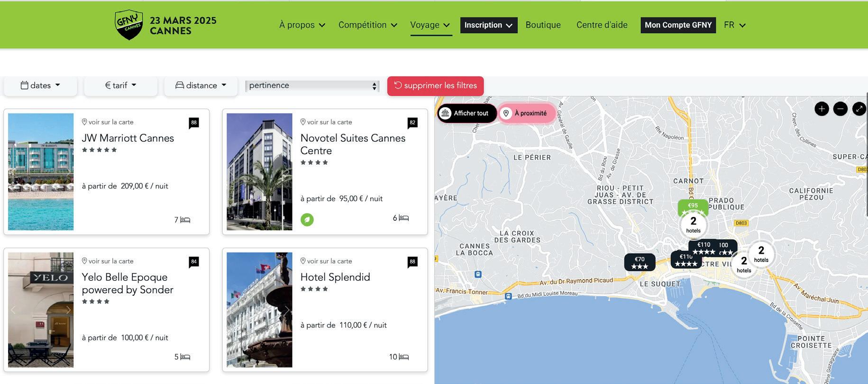868x384 pixels.
Task: Click the bed icon on Yelo Belle Epoque card
Action: (x=185, y=357)
